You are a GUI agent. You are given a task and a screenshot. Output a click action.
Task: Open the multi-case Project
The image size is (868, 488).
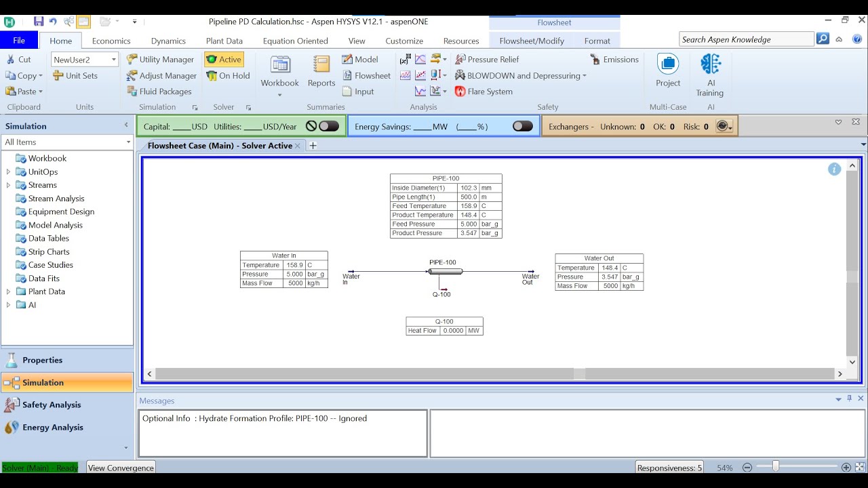tap(668, 70)
